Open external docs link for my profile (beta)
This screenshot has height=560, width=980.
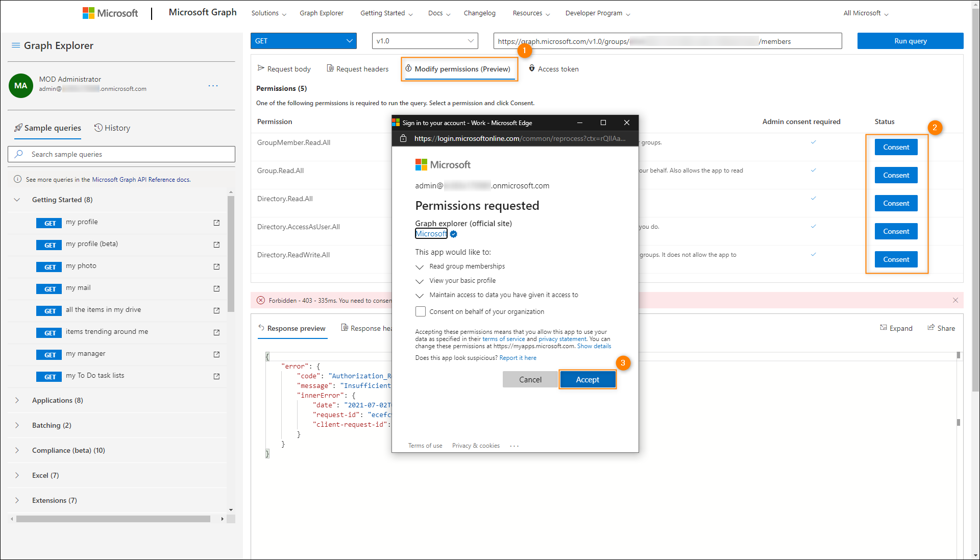tap(216, 245)
